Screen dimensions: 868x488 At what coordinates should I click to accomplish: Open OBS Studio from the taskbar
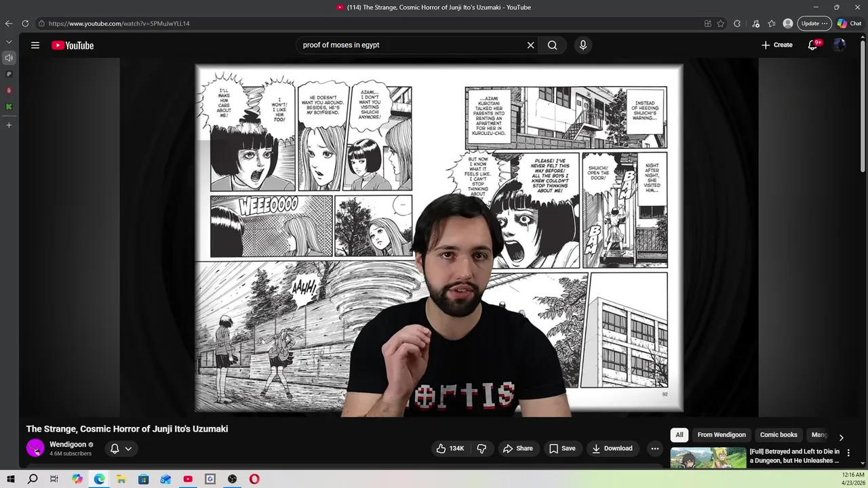point(232,479)
